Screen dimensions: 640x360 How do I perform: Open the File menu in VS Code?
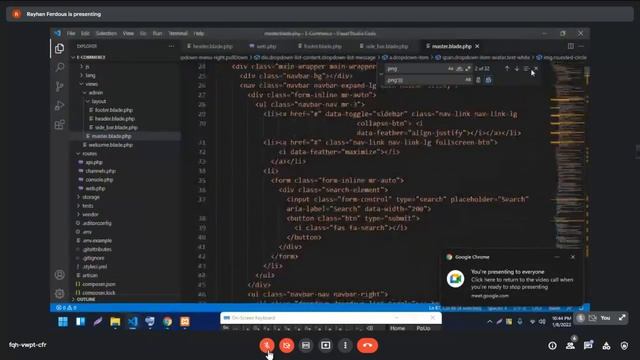pos(71,33)
